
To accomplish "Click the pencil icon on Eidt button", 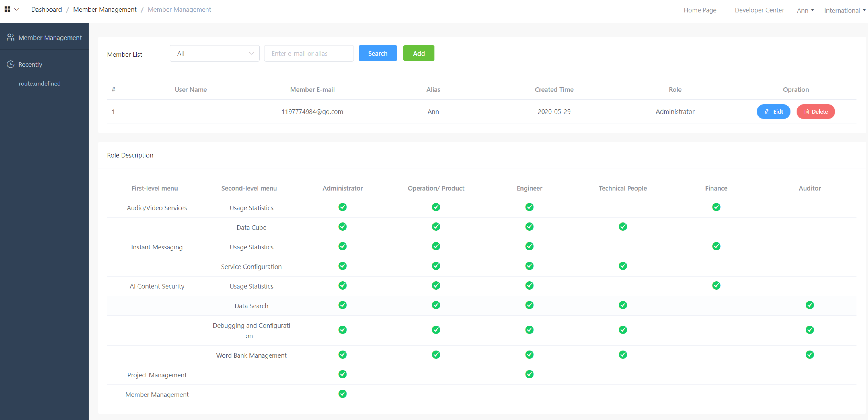I will click(767, 112).
